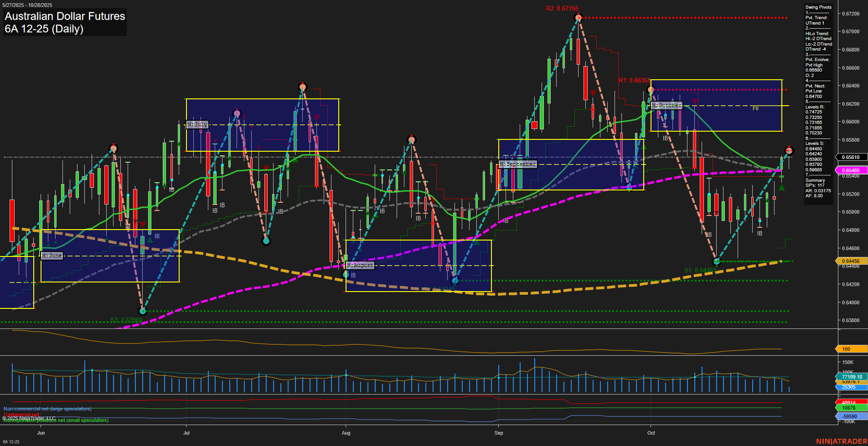Switch to the 6A 12-25 chart tab

11,441
